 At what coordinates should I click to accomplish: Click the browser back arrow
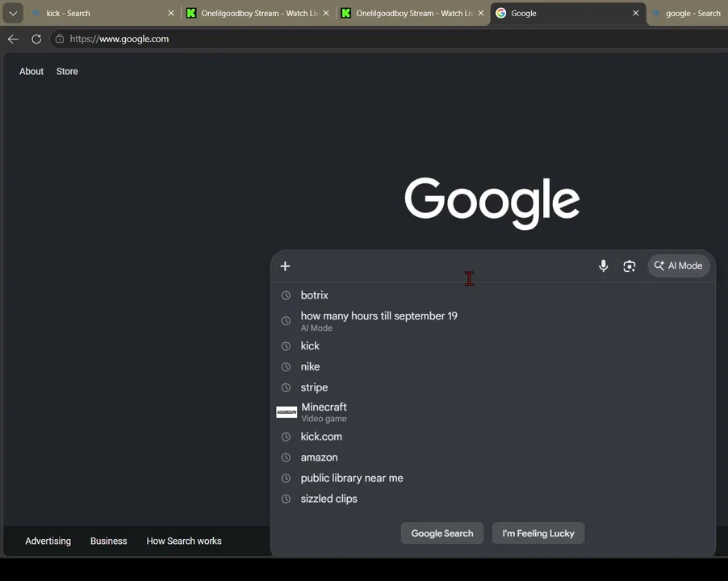point(13,39)
